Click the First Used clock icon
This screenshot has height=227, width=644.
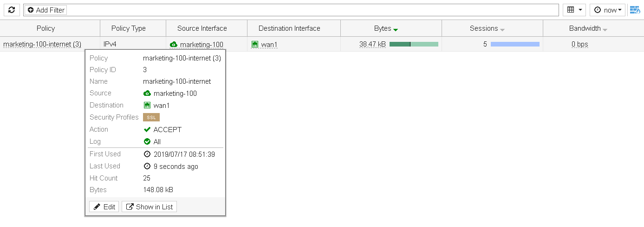click(147, 154)
